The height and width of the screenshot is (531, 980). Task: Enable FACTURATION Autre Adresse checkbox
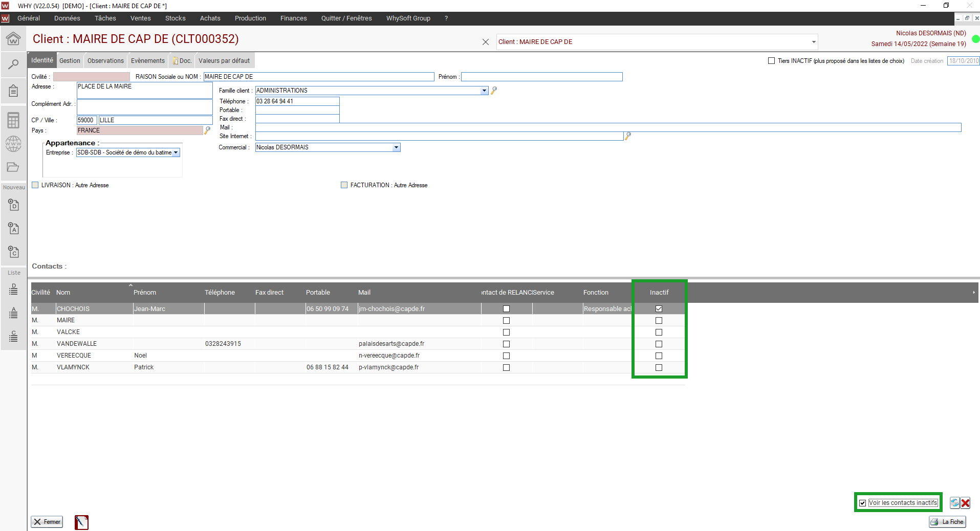pos(344,185)
